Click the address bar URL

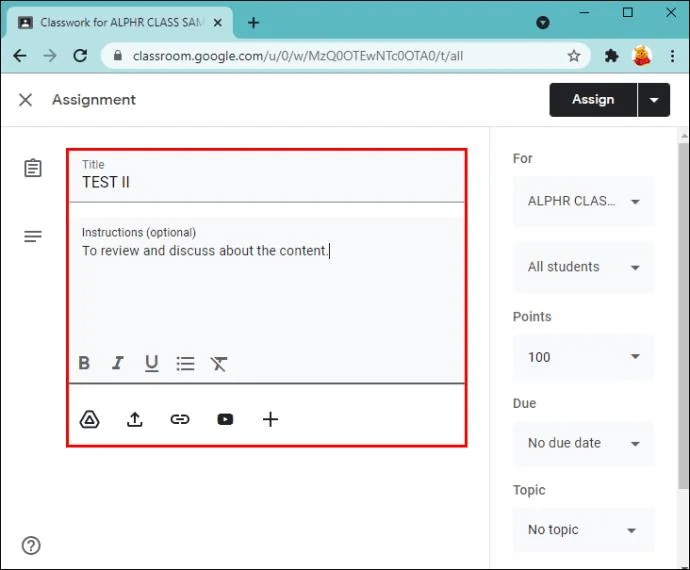coord(297,56)
